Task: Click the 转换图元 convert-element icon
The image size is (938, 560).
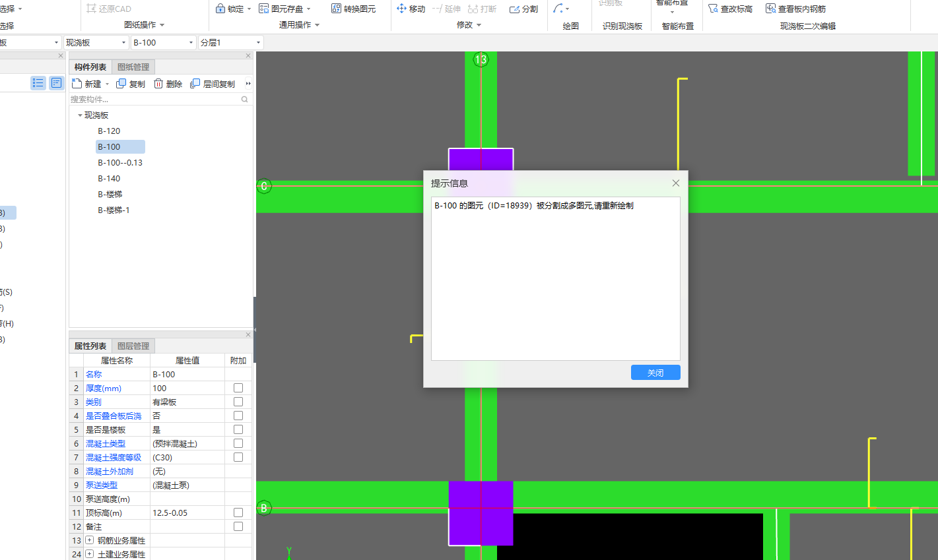Action: pos(336,9)
